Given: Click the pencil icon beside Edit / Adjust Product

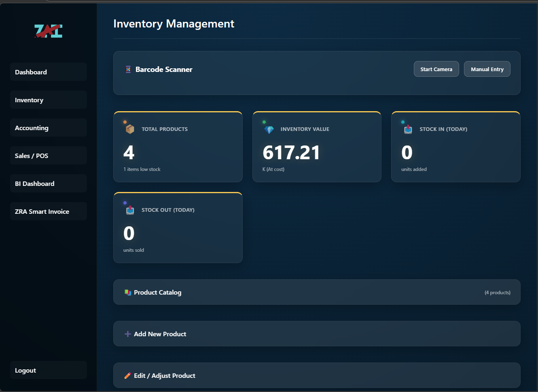Looking at the screenshot, I should click(127, 375).
